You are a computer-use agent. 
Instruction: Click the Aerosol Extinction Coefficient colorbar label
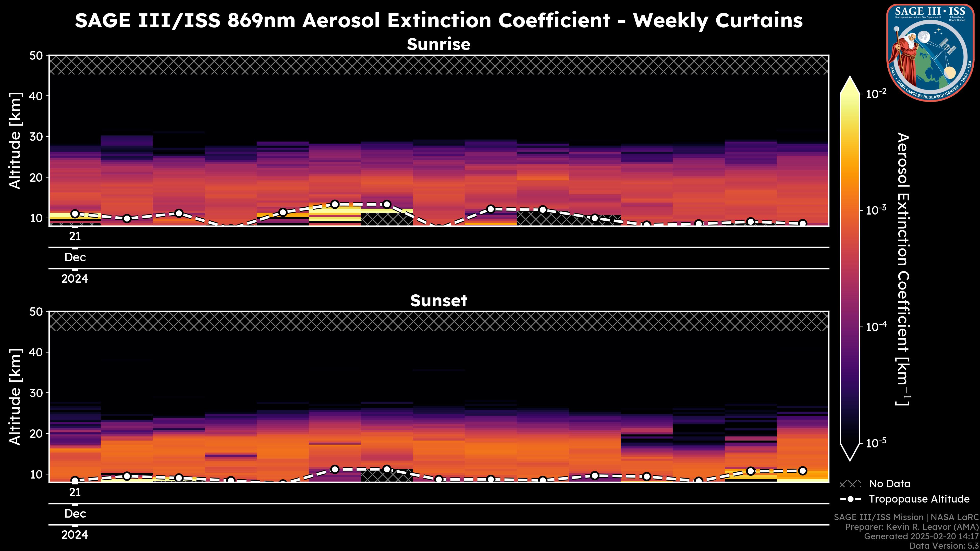(903, 269)
